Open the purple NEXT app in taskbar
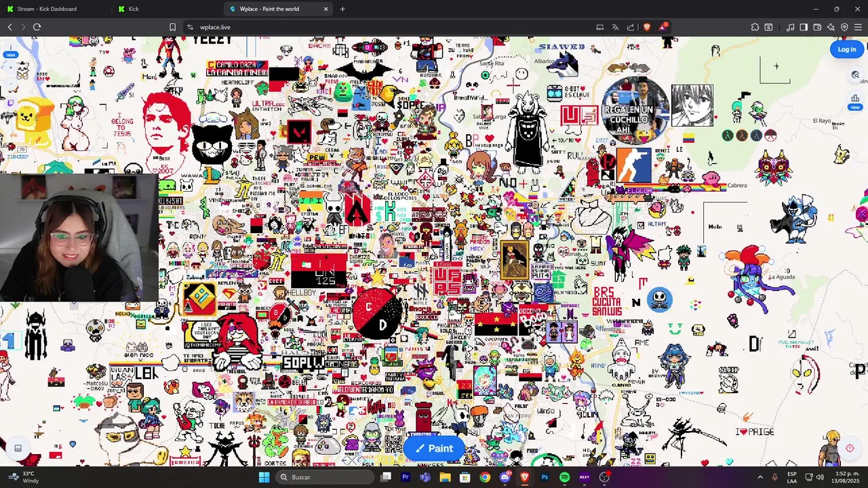This screenshot has width=868, height=488. (585, 477)
